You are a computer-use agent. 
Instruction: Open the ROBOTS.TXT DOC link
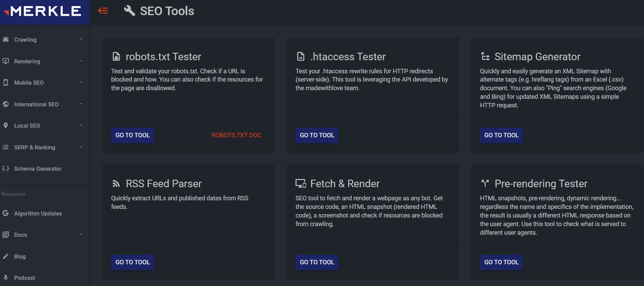coord(237,135)
